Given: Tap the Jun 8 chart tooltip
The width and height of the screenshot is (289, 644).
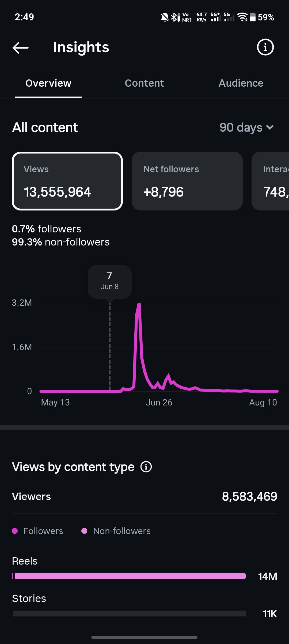Looking at the screenshot, I should (109, 282).
